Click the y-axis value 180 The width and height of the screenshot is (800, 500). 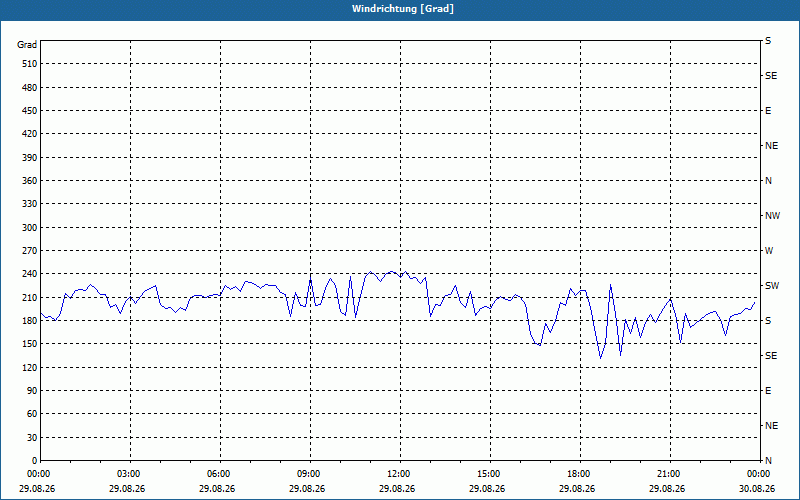coord(30,321)
